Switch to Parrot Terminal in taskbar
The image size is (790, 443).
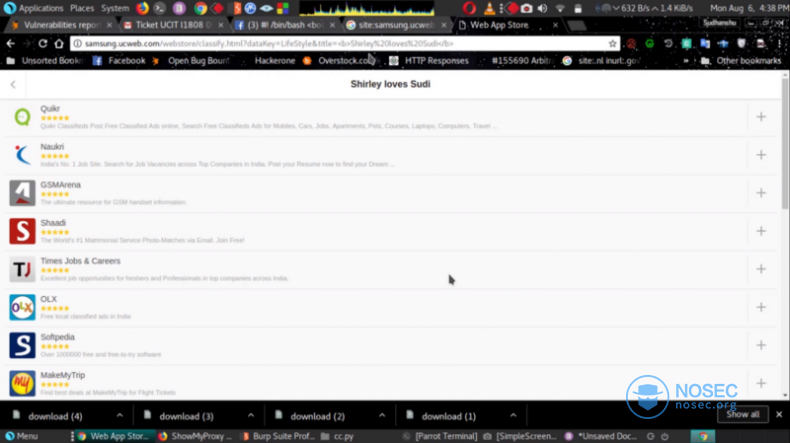click(x=440, y=436)
